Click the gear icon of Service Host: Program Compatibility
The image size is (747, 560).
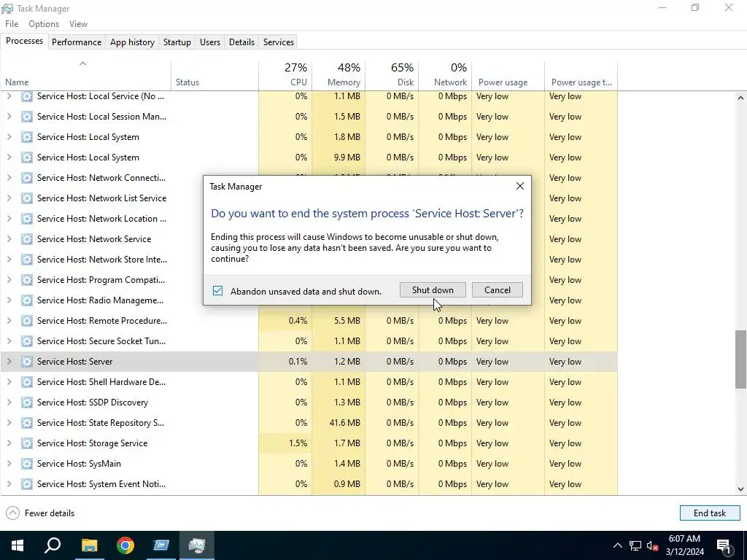(x=27, y=279)
